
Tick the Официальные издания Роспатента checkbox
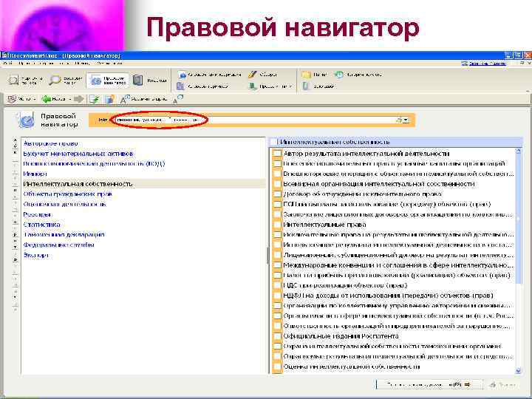277,336
